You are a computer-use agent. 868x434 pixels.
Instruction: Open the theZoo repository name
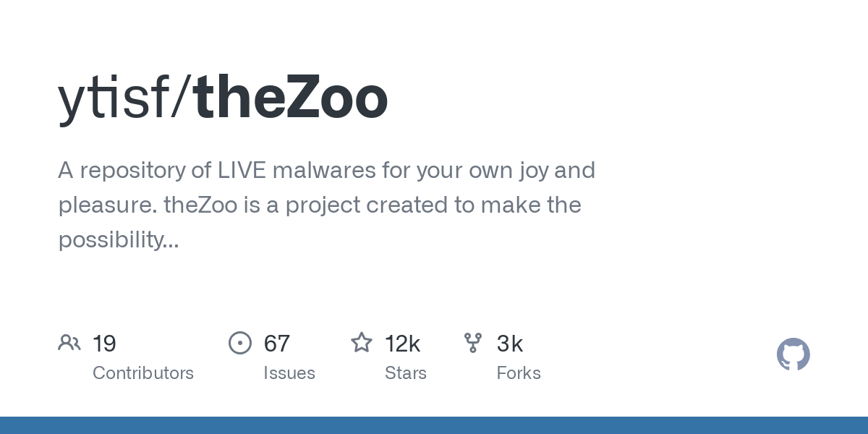[x=291, y=99]
